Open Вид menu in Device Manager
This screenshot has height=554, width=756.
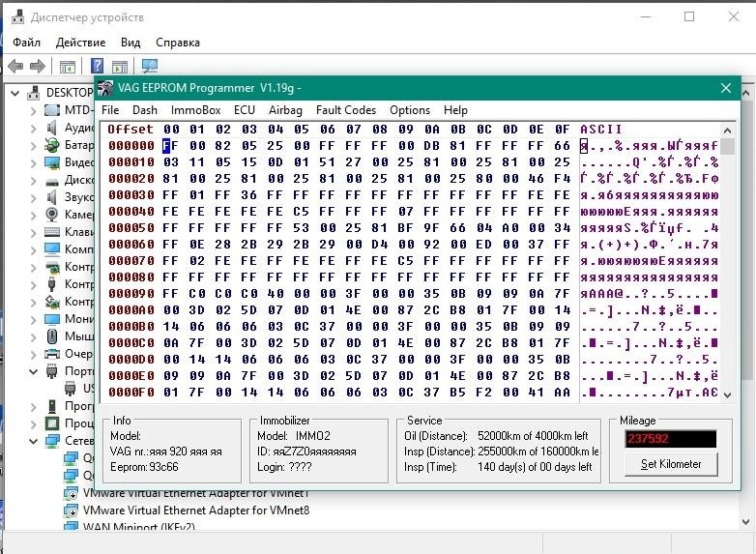tap(131, 43)
